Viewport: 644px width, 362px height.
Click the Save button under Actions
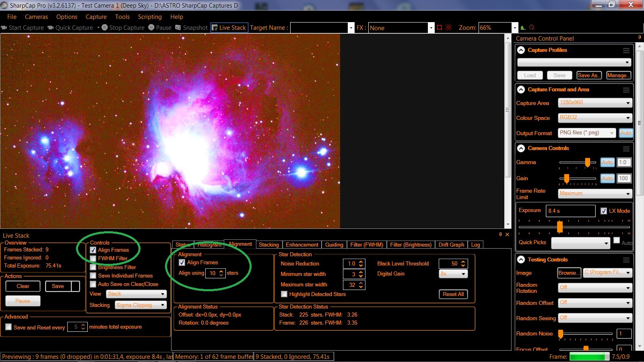(x=58, y=286)
